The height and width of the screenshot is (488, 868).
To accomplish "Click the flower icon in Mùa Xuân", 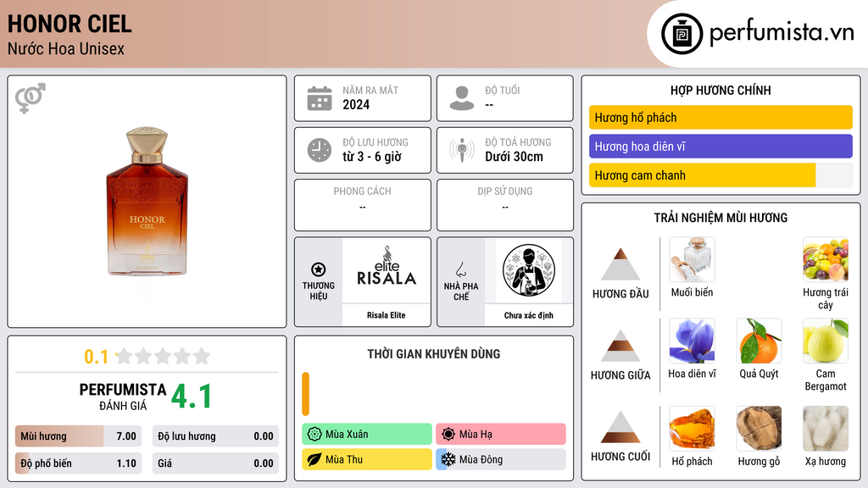I will click(x=314, y=435).
